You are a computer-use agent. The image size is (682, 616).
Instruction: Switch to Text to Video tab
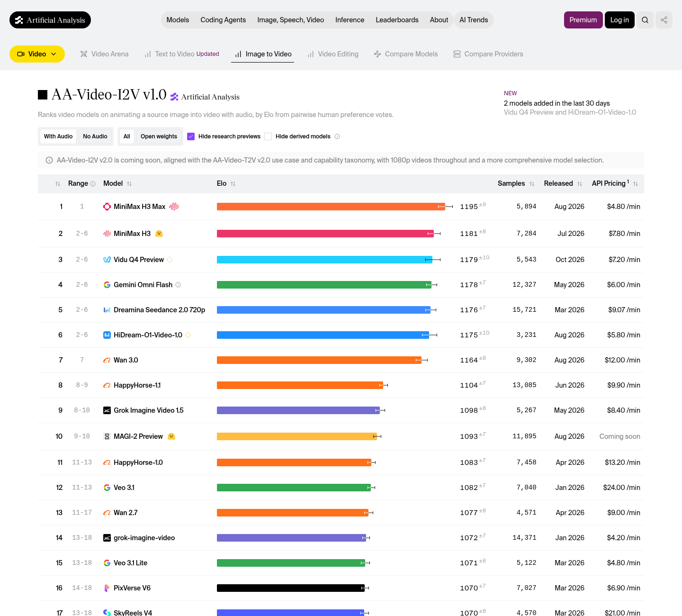(182, 54)
